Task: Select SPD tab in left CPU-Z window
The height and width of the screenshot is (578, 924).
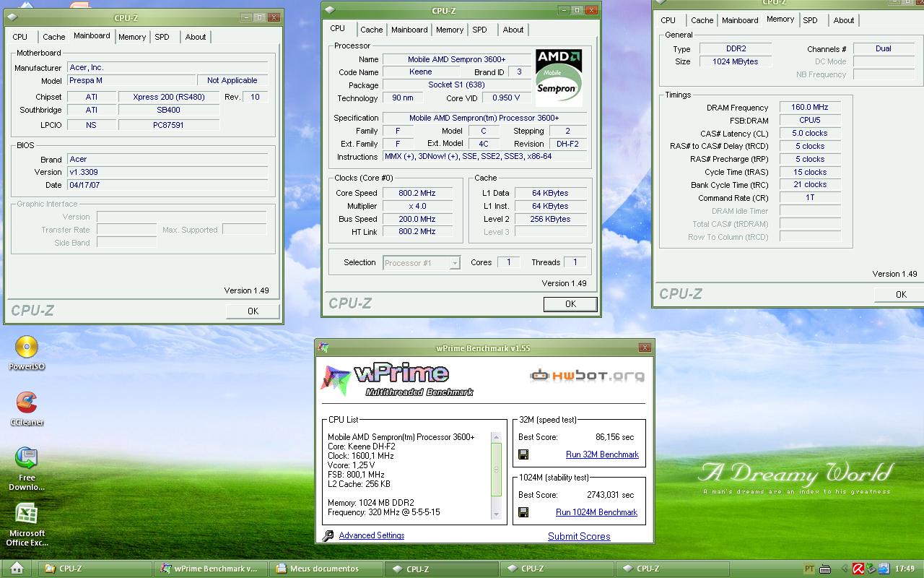Action: click(x=162, y=37)
